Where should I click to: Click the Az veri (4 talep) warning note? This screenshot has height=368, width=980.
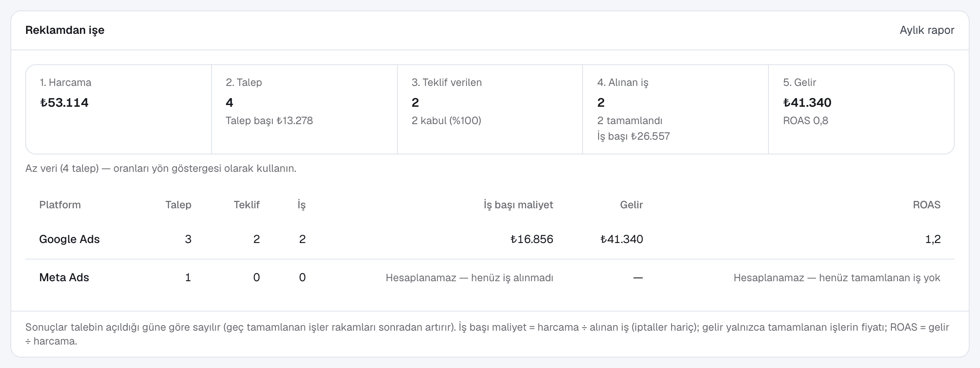[161, 168]
